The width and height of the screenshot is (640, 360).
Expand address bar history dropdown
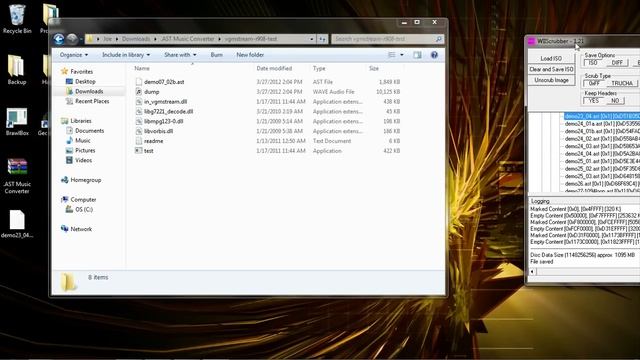[311, 39]
